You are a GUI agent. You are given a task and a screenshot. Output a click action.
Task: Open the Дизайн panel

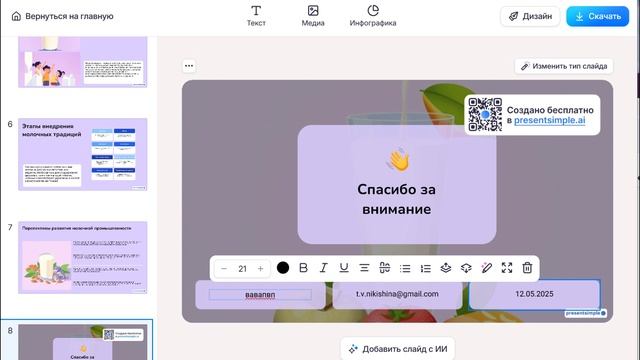(530, 16)
